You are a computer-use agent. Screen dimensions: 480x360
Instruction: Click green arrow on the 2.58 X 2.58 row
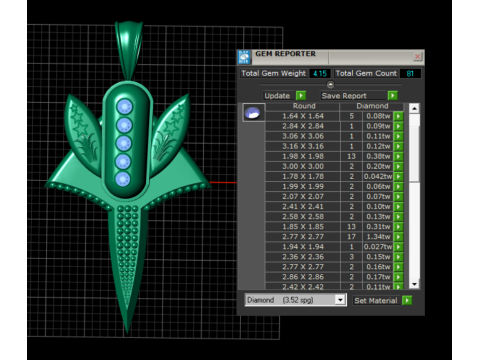[x=398, y=216]
